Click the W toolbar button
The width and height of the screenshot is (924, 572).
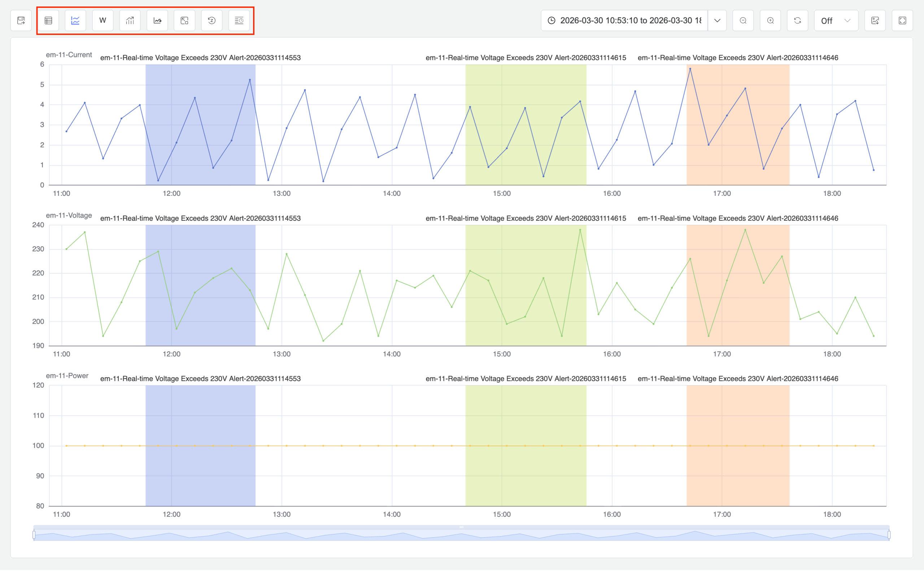tap(103, 21)
